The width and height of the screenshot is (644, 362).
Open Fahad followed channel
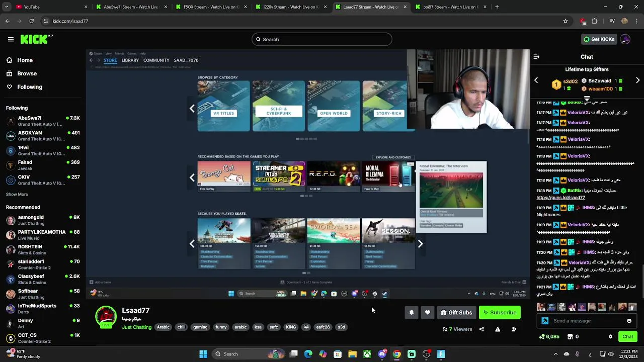[x=43, y=165]
